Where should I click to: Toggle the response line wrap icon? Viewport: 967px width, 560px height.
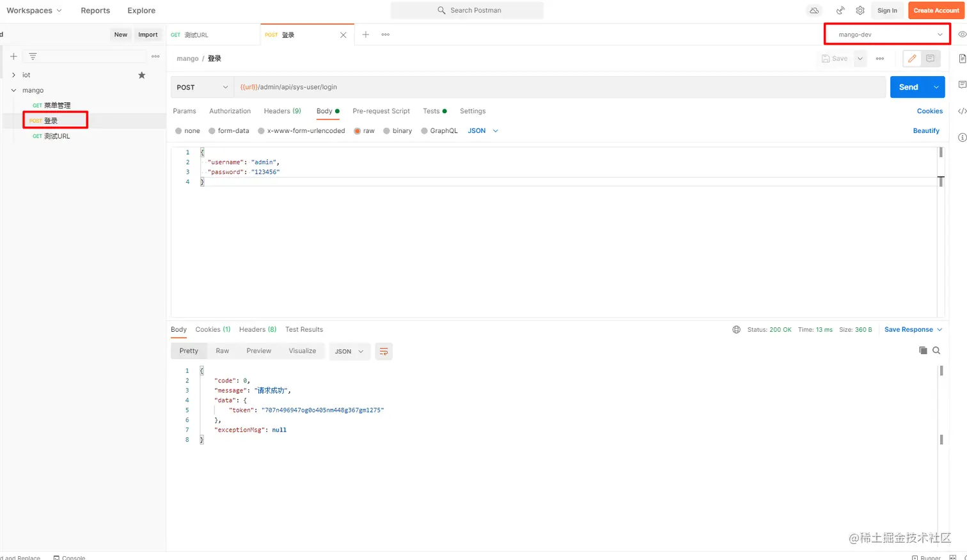(x=384, y=352)
